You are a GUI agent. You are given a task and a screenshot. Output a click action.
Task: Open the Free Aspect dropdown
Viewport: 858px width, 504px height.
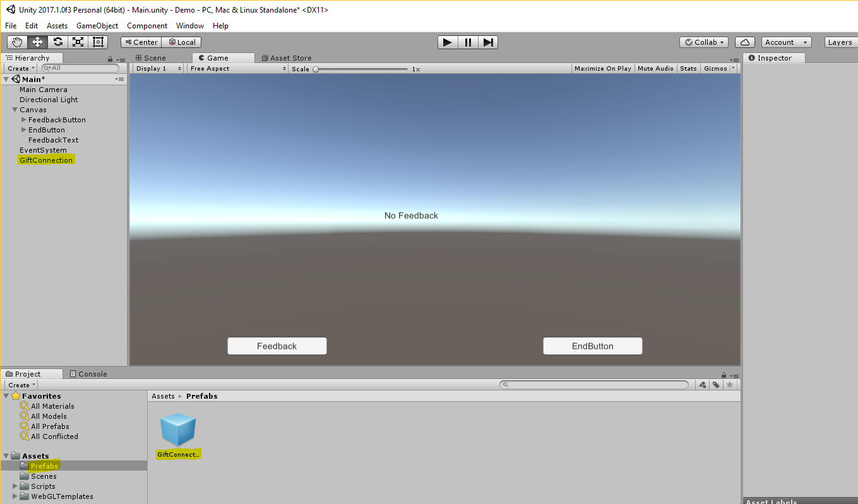pos(237,68)
